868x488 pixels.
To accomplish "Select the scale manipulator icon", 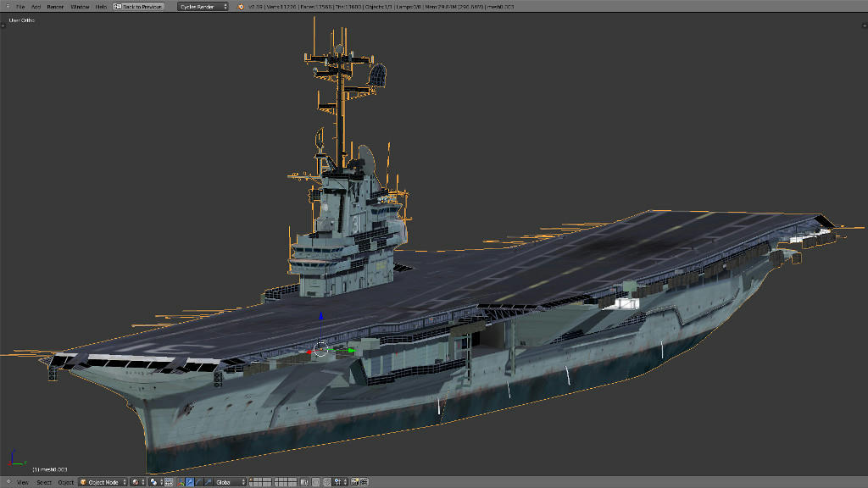I will click(207, 482).
